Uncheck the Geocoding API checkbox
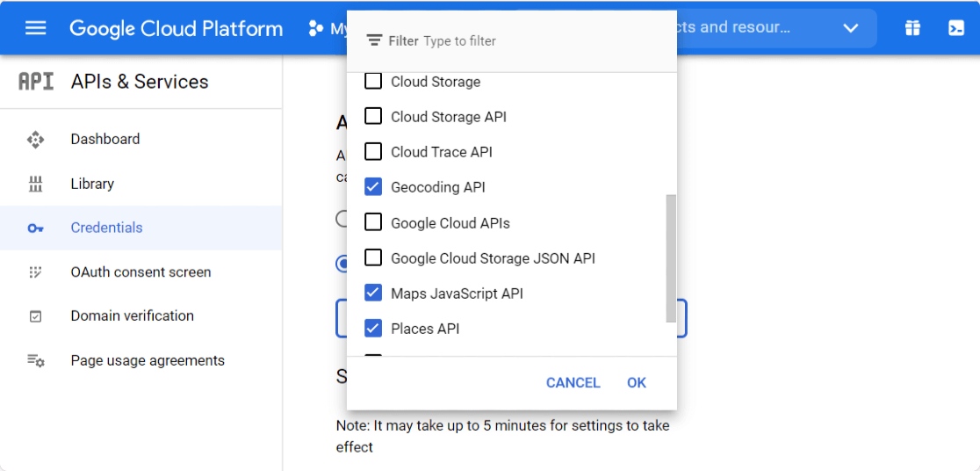This screenshot has height=471, width=980. tap(373, 187)
